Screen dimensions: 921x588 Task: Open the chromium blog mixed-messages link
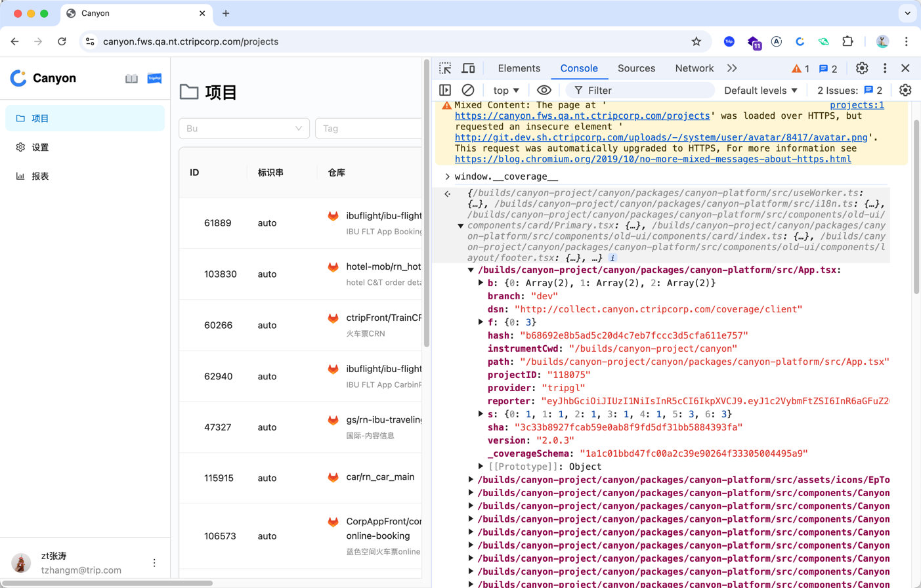pyautogui.click(x=653, y=159)
